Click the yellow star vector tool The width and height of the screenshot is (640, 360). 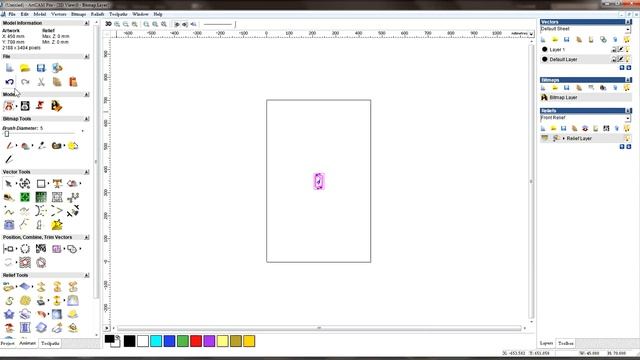coord(57,224)
